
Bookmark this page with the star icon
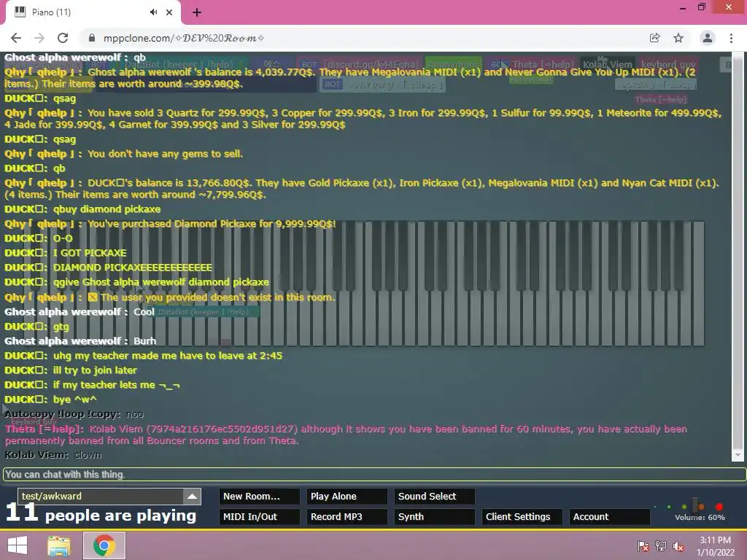[678, 38]
